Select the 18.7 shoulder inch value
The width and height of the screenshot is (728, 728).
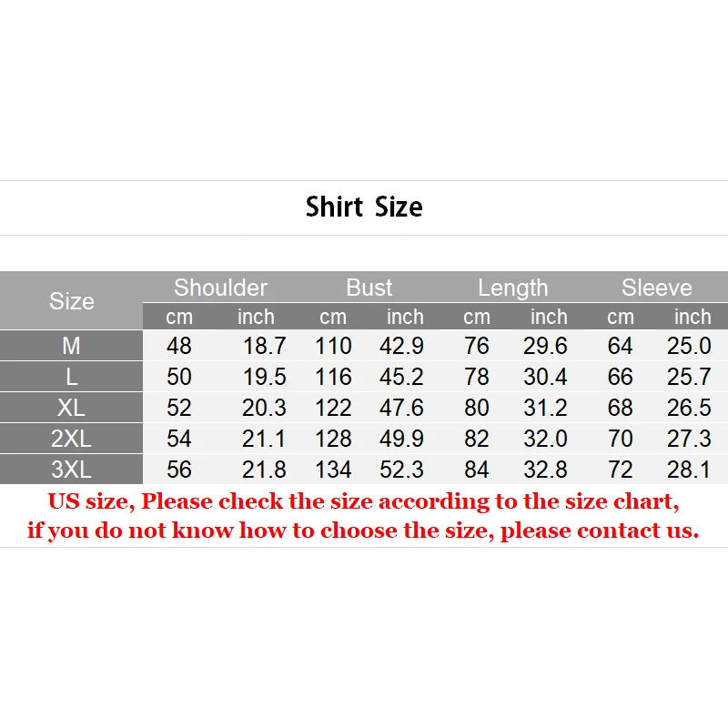(x=264, y=346)
